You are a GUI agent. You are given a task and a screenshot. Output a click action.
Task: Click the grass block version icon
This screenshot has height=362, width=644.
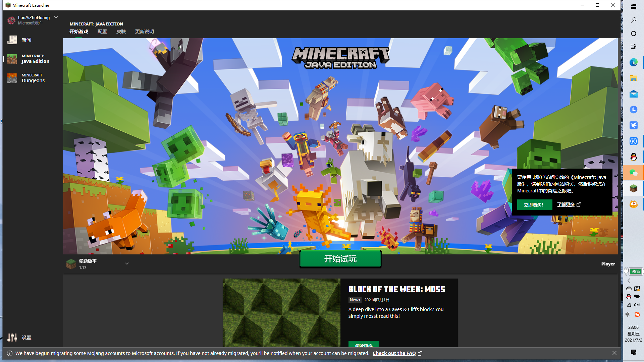[x=71, y=264]
